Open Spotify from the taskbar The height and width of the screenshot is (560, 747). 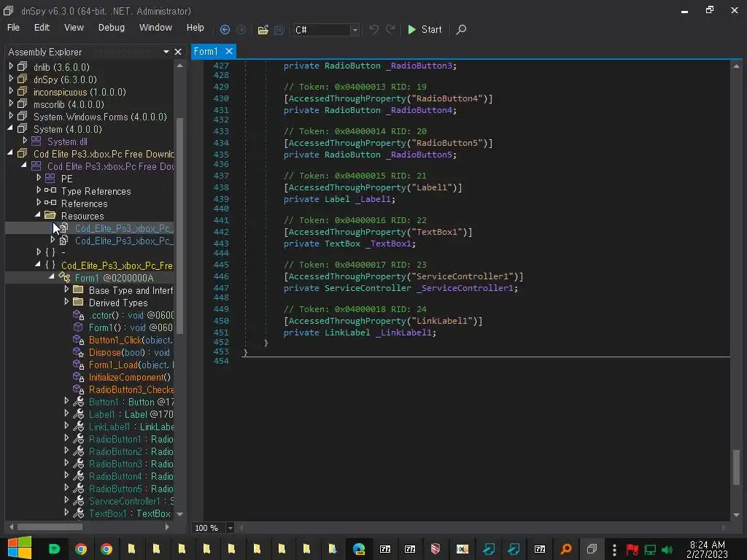54,549
